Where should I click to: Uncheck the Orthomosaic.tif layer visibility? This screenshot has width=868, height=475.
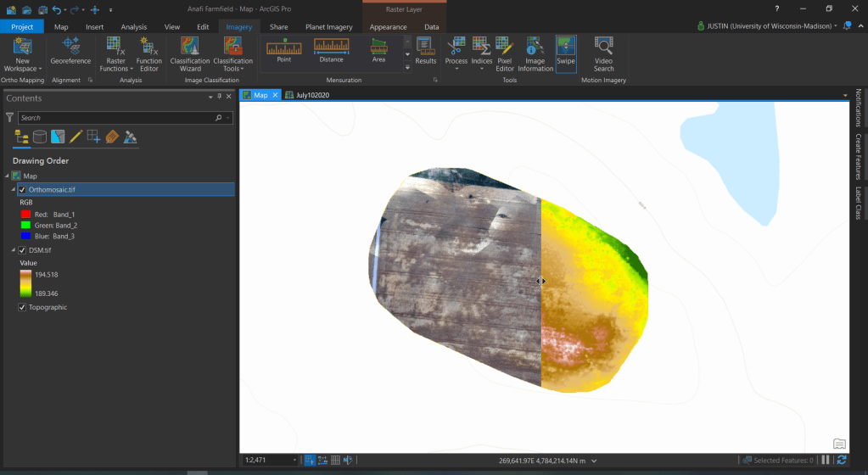click(x=22, y=190)
